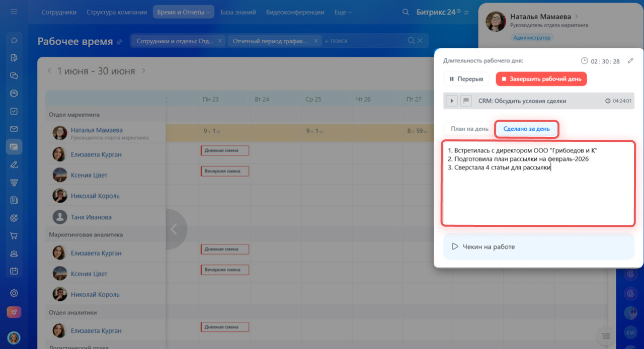
Task: Open the mail envelope icon in left sidebar
Action: (x=14, y=129)
